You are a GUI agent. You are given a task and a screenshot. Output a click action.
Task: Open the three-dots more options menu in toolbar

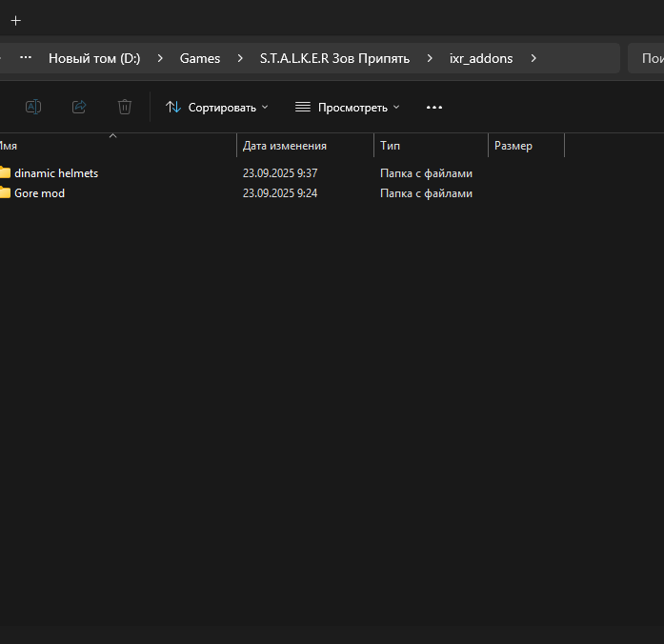click(434, 108)
